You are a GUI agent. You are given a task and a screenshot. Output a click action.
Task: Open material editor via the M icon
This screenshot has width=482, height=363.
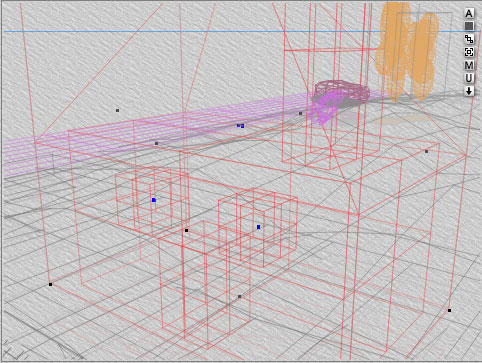(469, 65)
